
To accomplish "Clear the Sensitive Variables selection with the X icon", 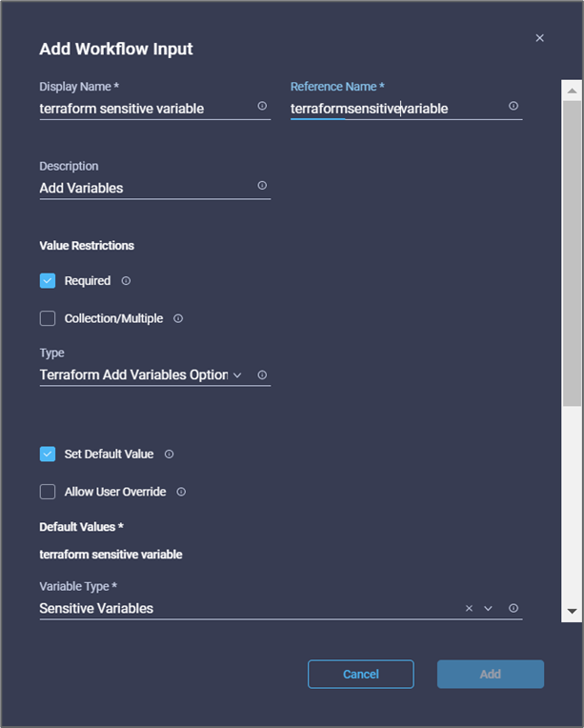I will pos(469,608).
